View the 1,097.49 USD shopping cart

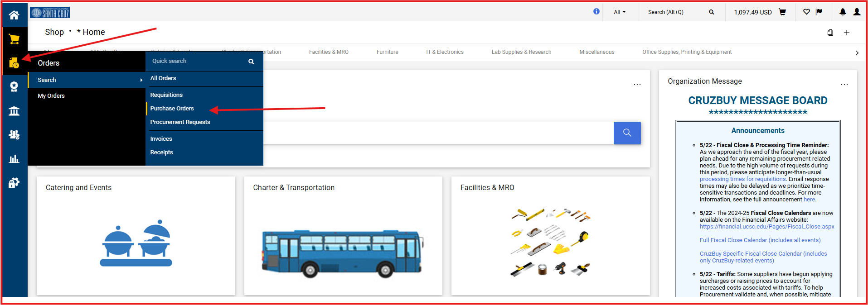click(760, 12)
